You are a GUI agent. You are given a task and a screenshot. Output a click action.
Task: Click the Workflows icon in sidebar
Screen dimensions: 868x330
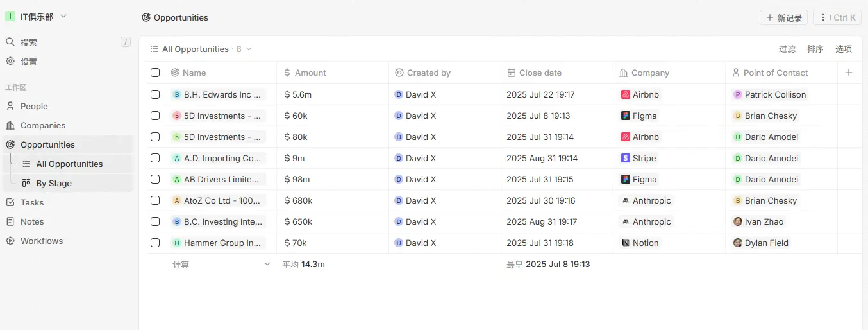[10, 241]
